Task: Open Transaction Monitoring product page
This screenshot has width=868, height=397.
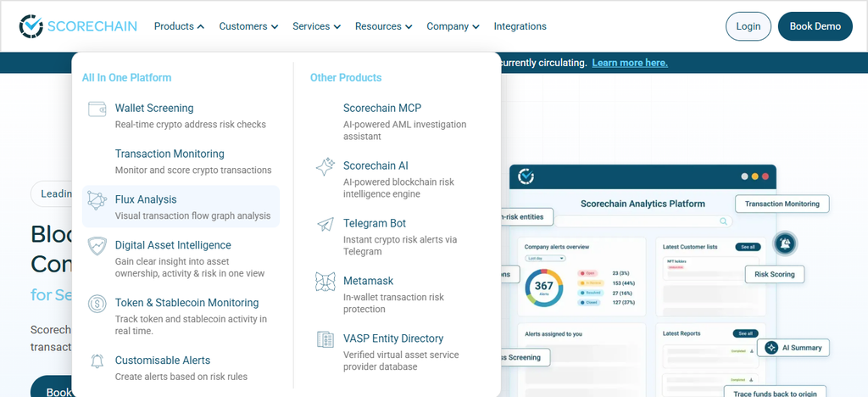Action: tap(181, 161)
